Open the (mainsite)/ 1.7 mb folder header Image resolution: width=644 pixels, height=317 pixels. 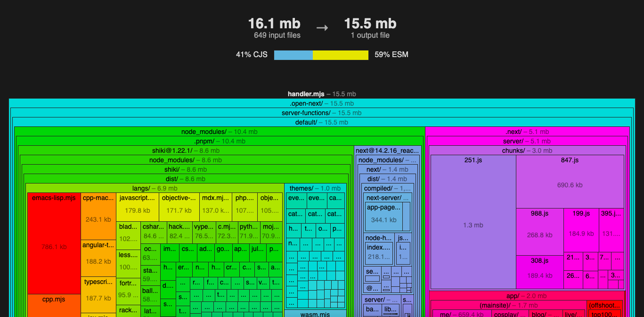coord(509,305)
